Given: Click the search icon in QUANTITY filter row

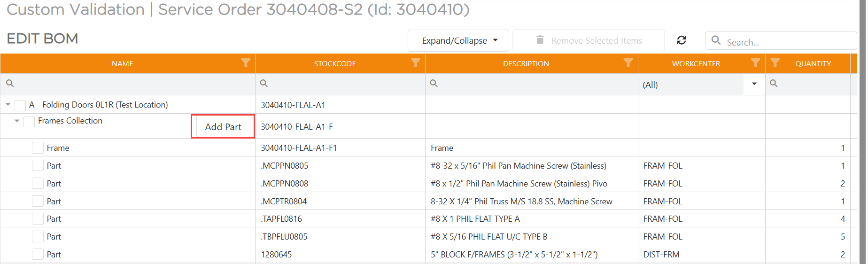Looking at the screenshot, I should click(x=774, y=83).
